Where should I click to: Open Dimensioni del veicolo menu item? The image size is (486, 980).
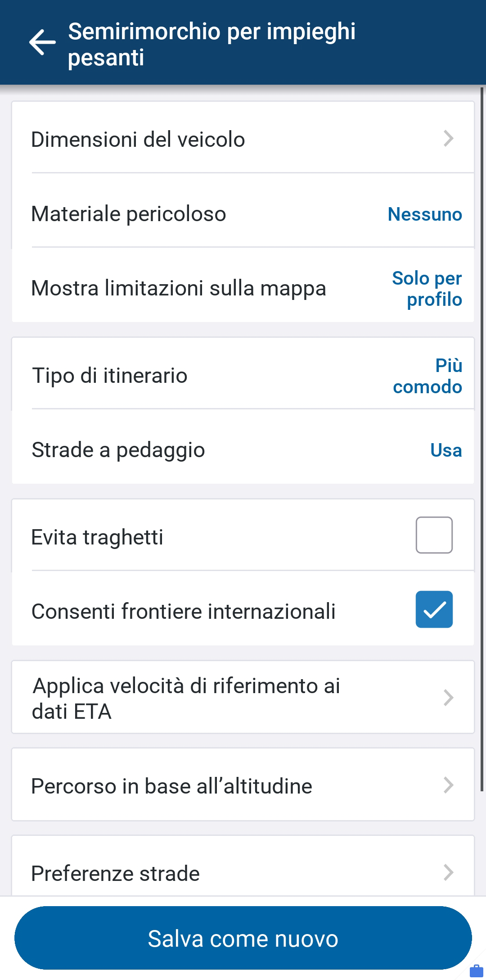tap(138, 140)
